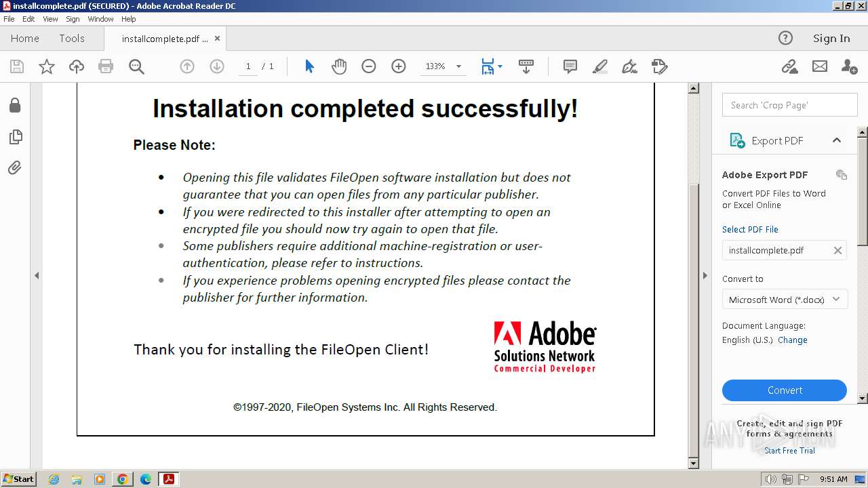Switch to the Home tab

tap(25, 39)
